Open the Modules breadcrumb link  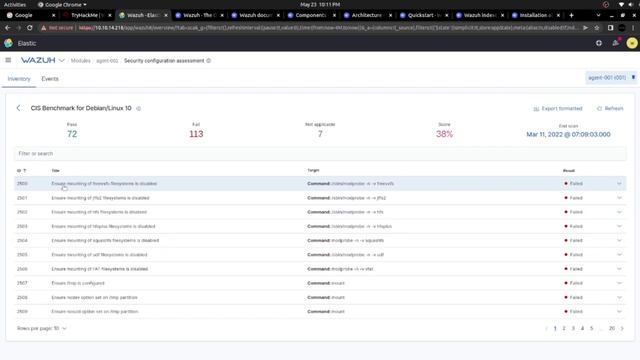[x=80, y=61]
